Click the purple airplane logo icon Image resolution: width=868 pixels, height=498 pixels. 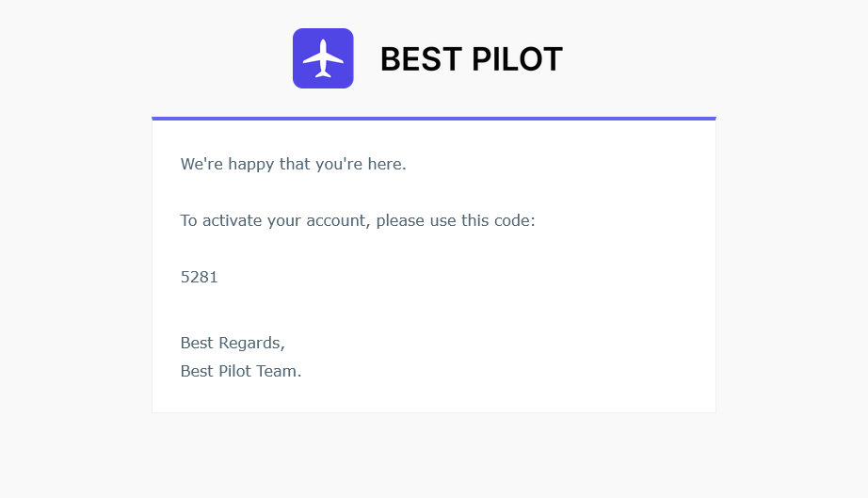323,58
